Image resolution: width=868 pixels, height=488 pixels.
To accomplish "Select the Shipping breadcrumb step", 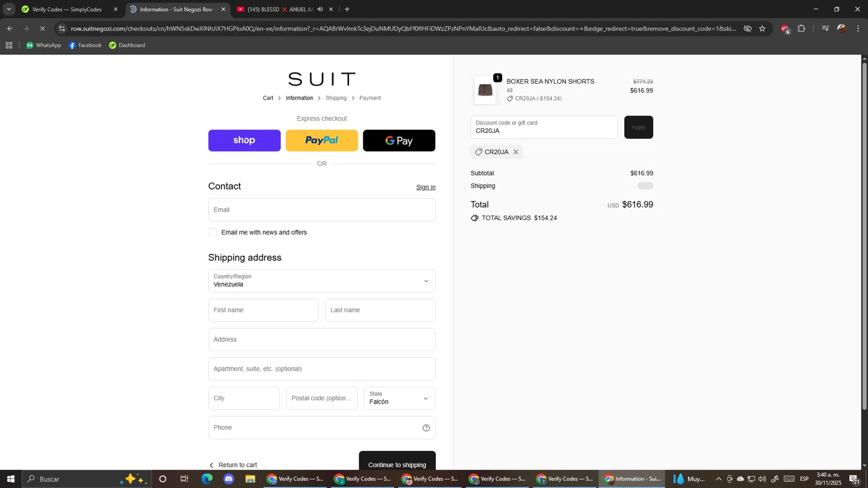I will click(x=336, y=98).
